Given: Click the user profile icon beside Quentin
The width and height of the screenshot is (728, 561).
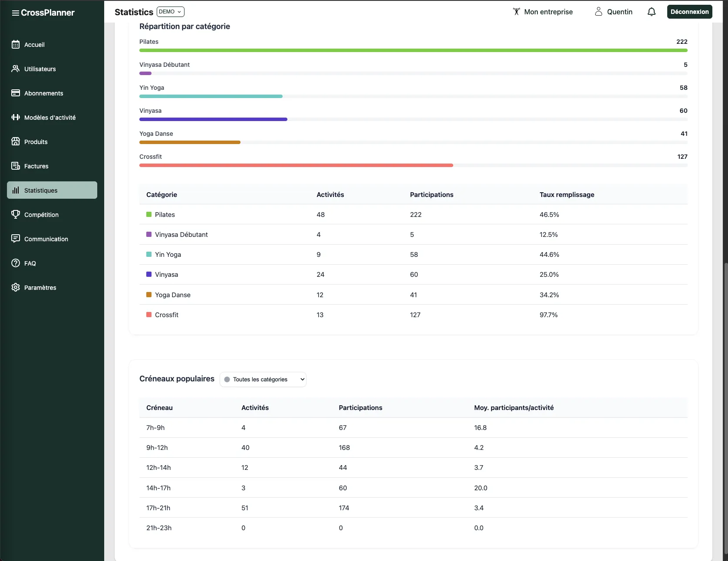Looking at the screenshot, I should point(598,12).
